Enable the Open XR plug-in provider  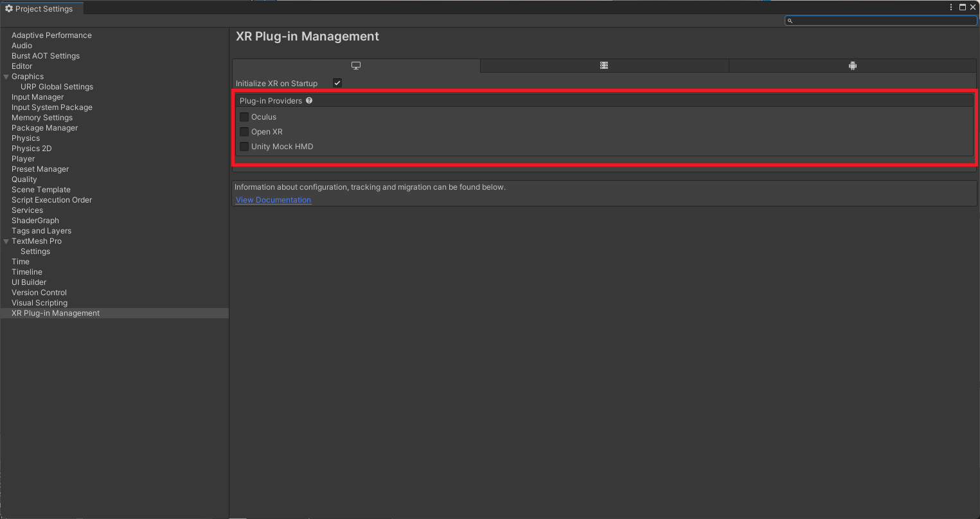(244, 131)
